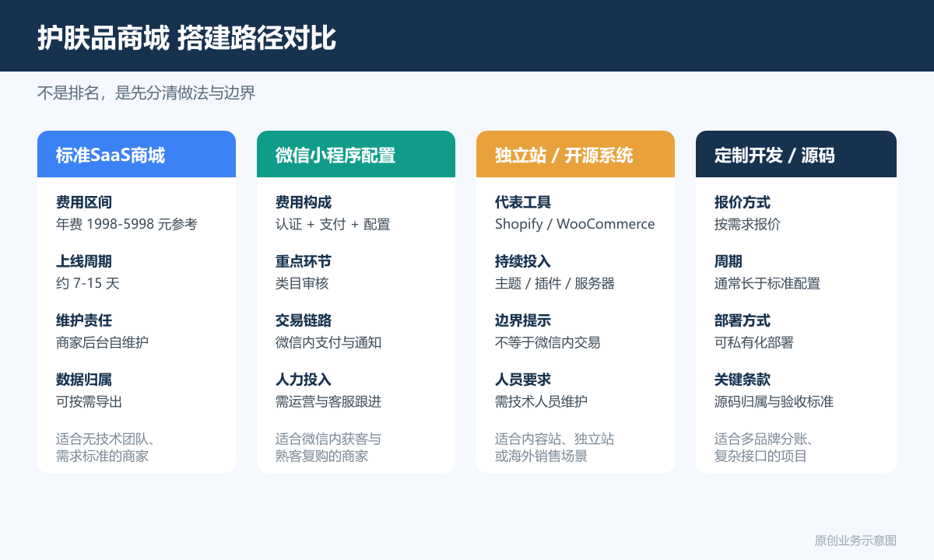Click the text 通常长于标准配置
The height and width of the screenshot is (560, 934).
767,283
